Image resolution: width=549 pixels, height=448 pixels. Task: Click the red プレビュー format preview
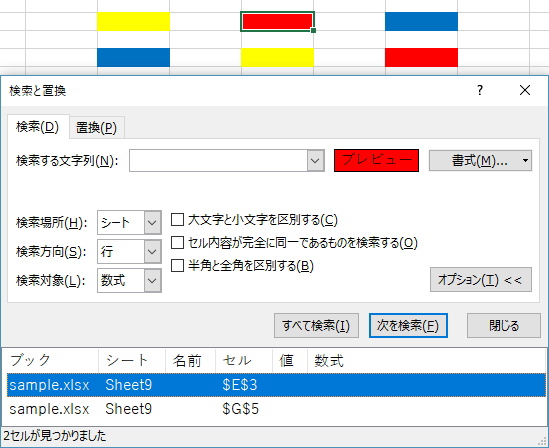[x=376, y=161]
